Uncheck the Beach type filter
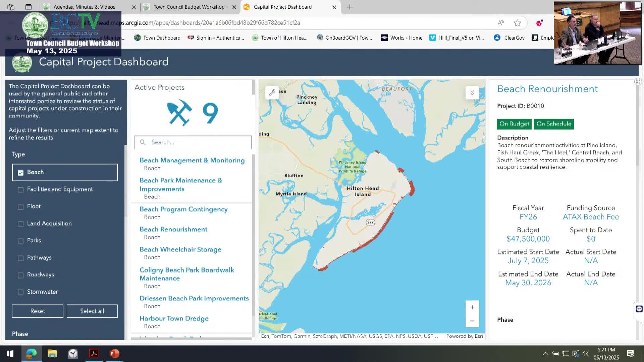This screenshot has width=644, height=362. [21, 172]
